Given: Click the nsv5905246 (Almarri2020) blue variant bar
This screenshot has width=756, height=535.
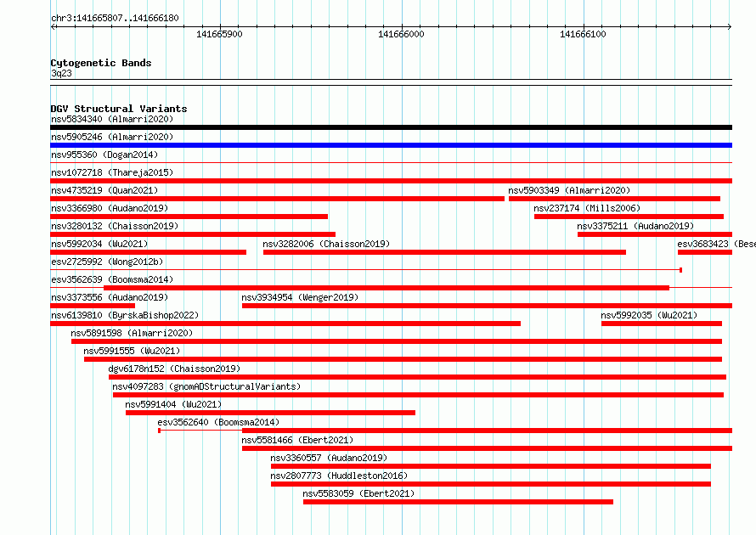Looking at the screenshot, I should pyautogui.click(x=391, y=145).
